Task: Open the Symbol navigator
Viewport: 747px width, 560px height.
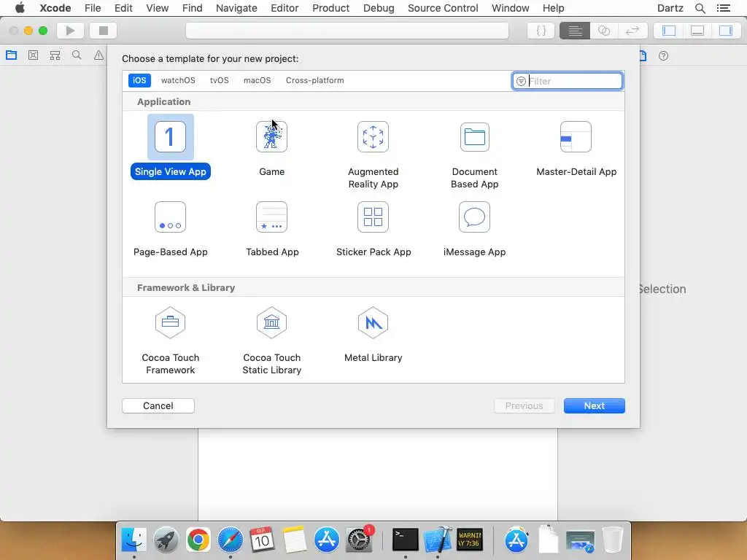Action: (55, 55)
